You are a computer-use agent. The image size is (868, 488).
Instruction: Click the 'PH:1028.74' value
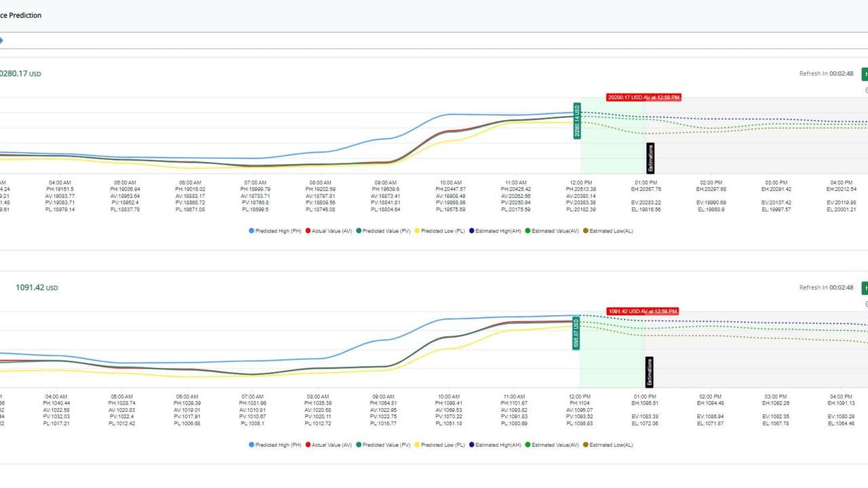tap(121, 404)
